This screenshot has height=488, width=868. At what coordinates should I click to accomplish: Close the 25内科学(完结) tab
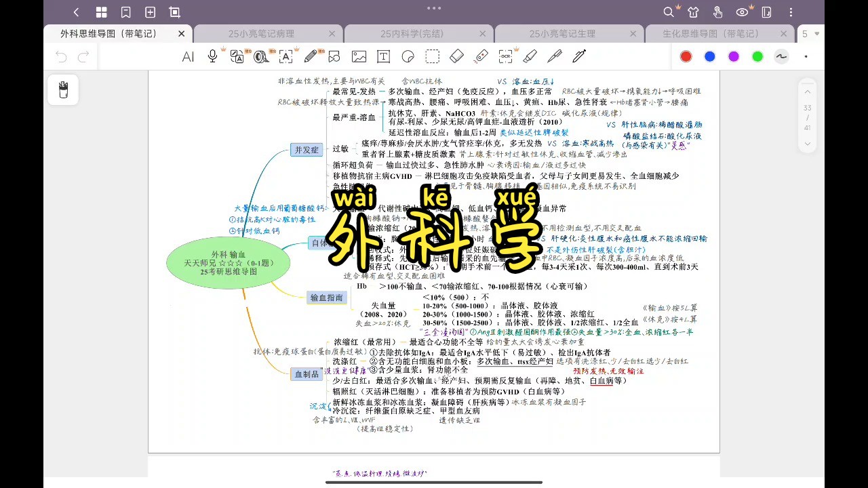(482, 33)
